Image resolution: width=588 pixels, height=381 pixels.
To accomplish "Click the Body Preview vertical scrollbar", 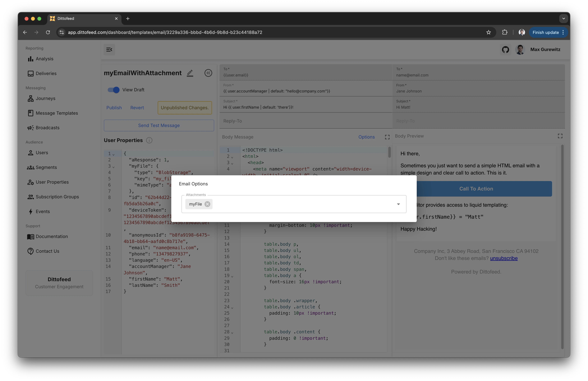I will pos(562,247).
